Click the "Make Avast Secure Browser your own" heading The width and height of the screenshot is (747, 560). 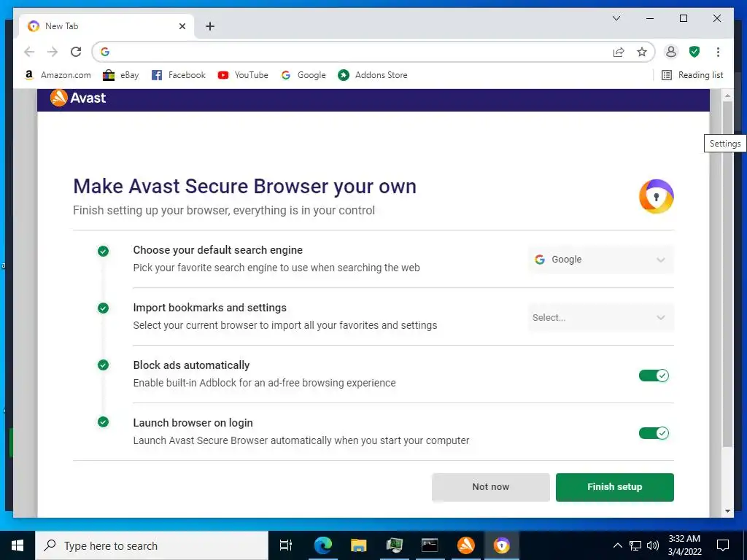coord(244,186)
